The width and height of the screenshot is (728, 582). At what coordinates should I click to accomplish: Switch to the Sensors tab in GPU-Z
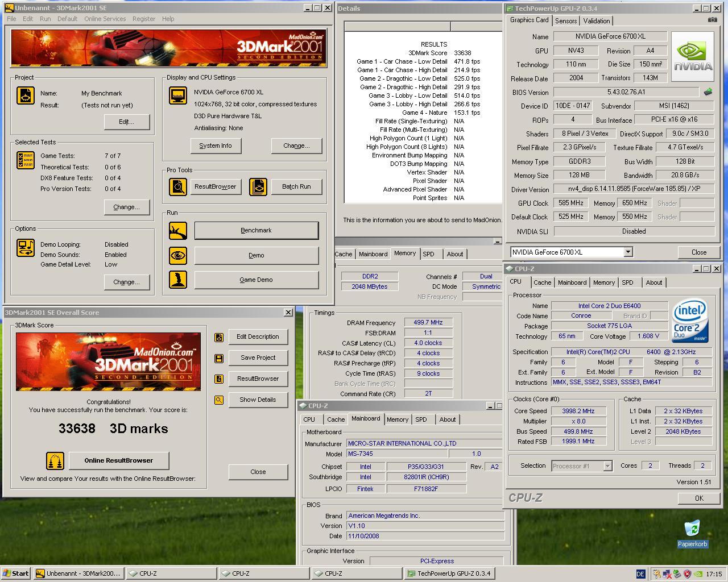click(566, 20)
